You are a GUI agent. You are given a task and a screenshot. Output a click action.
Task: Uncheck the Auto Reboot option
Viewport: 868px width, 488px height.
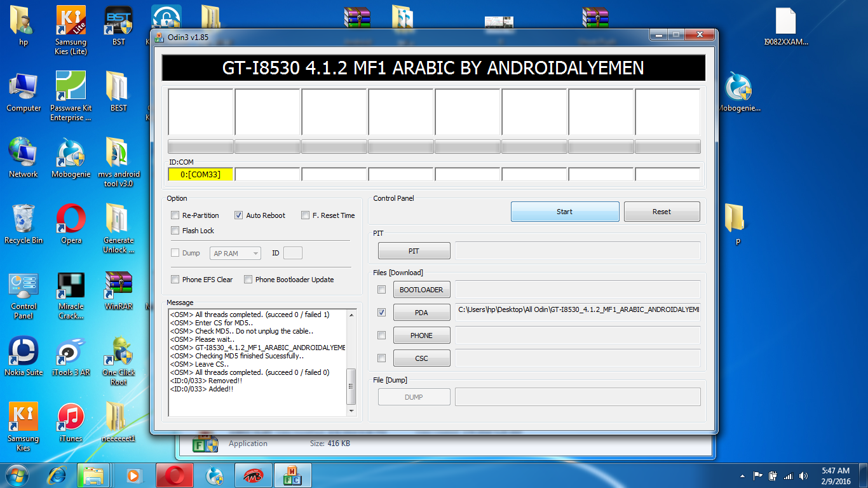click(x=239, y=215)
